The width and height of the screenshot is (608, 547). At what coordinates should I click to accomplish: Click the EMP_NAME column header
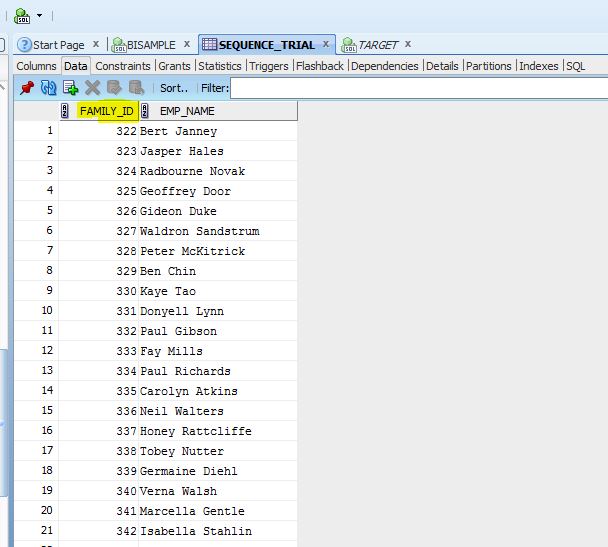pyautogui.click(x=187, y=111)
